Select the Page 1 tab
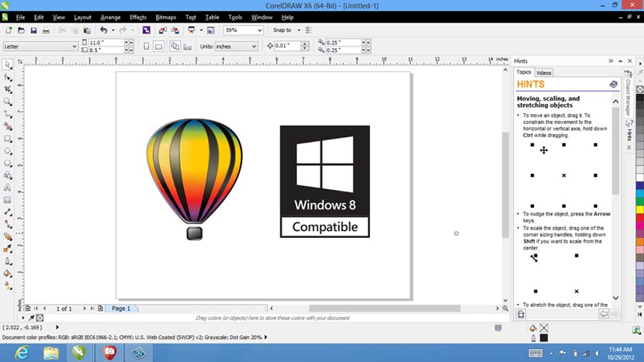The image size is (644, 362). (x=121, y=309)
